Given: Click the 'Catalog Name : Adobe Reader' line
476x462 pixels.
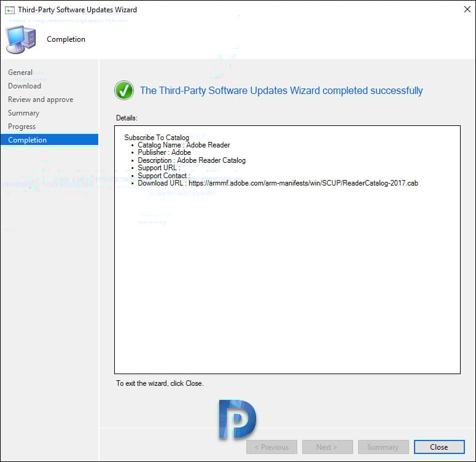Looking at the screenshot, I should [x=184, y=145].
